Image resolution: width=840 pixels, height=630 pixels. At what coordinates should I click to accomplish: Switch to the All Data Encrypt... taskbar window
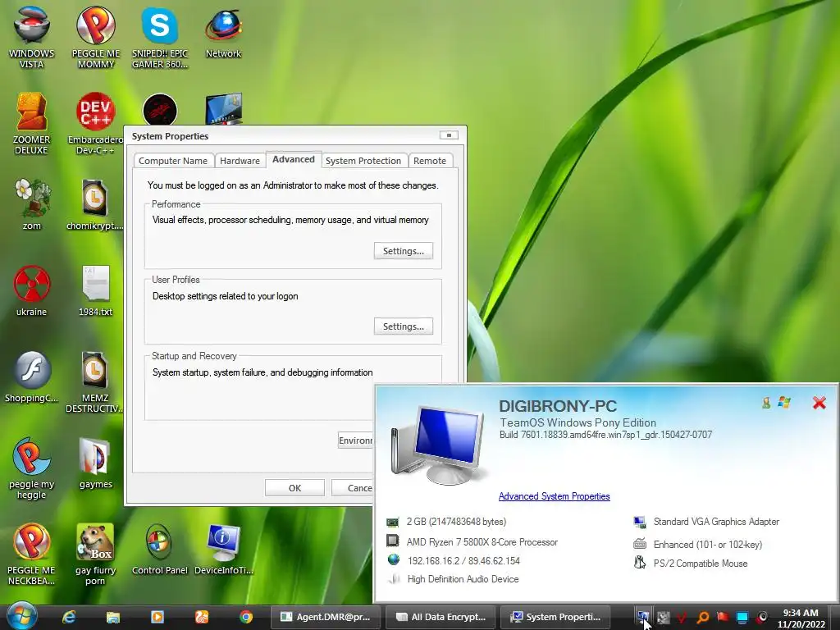pyautogui.click(x=441, y=617)
